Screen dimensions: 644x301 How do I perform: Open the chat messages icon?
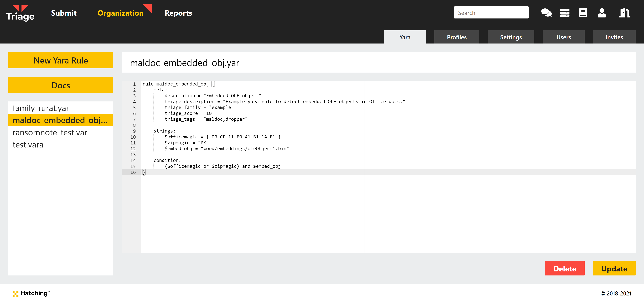pyautogui.click(x=546, y=13)
